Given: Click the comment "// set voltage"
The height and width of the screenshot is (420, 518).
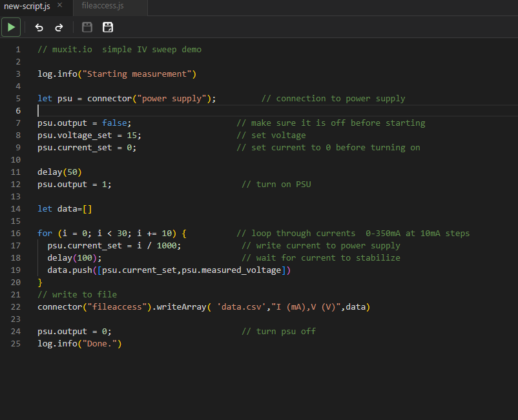Looking at the screenshot, I should click(271, 135).
